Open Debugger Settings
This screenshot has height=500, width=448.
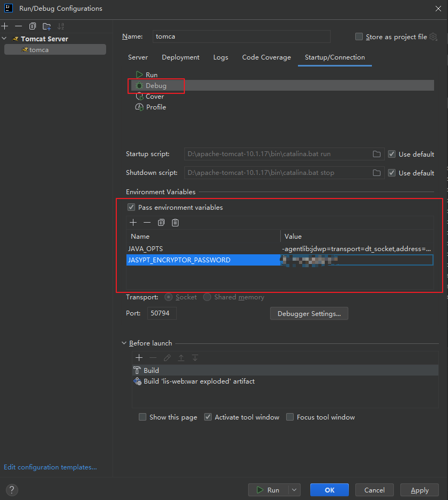(309, 313)
